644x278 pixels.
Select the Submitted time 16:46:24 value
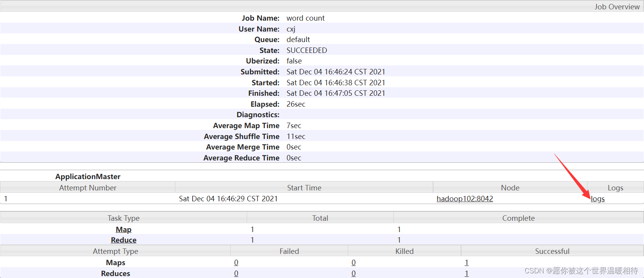coord(336,72)
